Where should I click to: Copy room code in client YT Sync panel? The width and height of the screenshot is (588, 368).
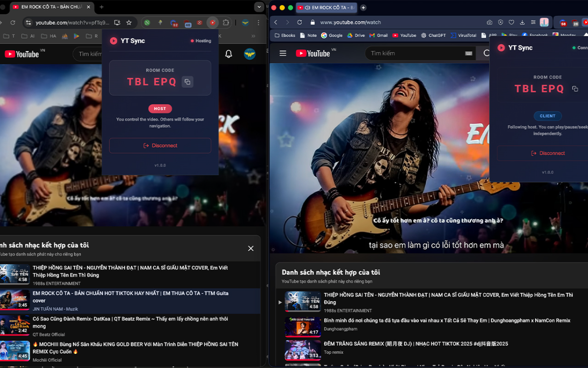pyautogui.click(x=575, y=89)
